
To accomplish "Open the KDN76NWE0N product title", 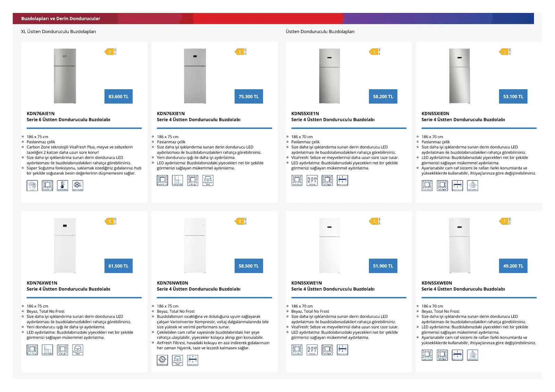I will [172, 283].
